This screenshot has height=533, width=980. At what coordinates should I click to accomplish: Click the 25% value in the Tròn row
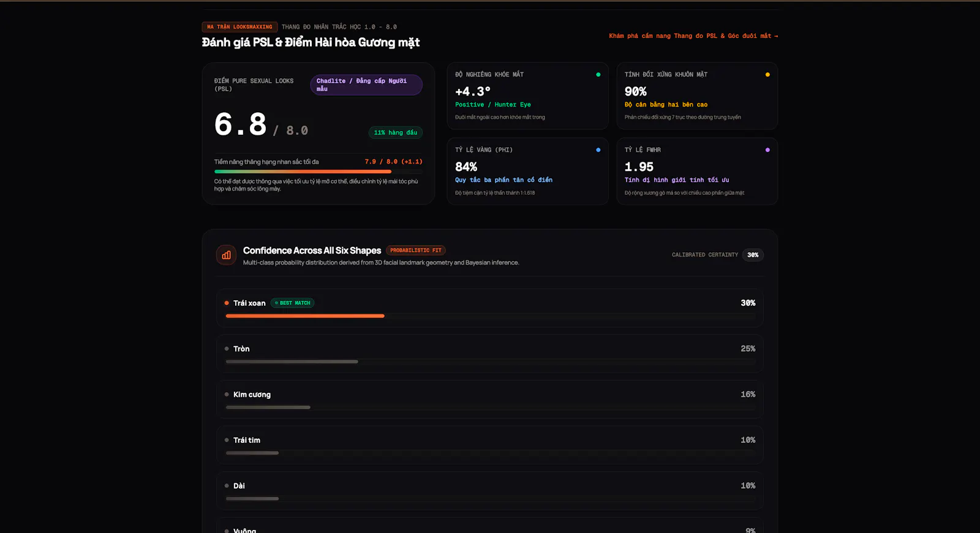(748, 349)
